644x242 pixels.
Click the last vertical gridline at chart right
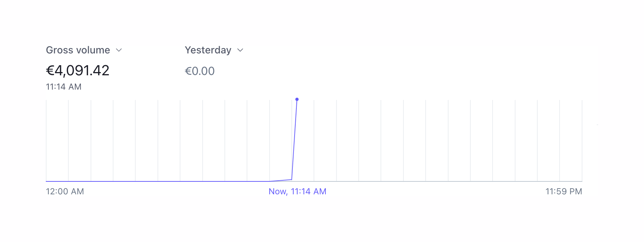point(582,140)
